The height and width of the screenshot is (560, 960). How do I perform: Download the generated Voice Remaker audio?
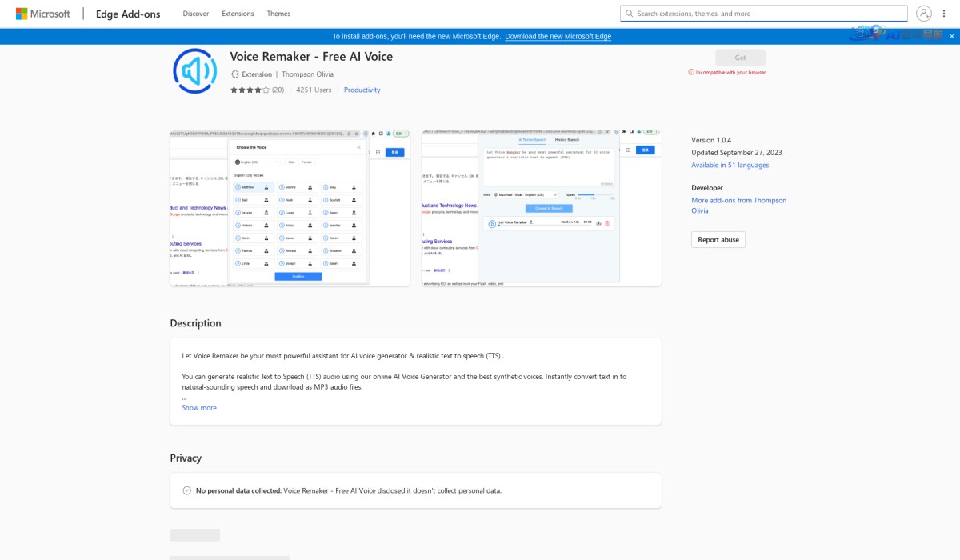pyautogui.click(x=598, y=223)
